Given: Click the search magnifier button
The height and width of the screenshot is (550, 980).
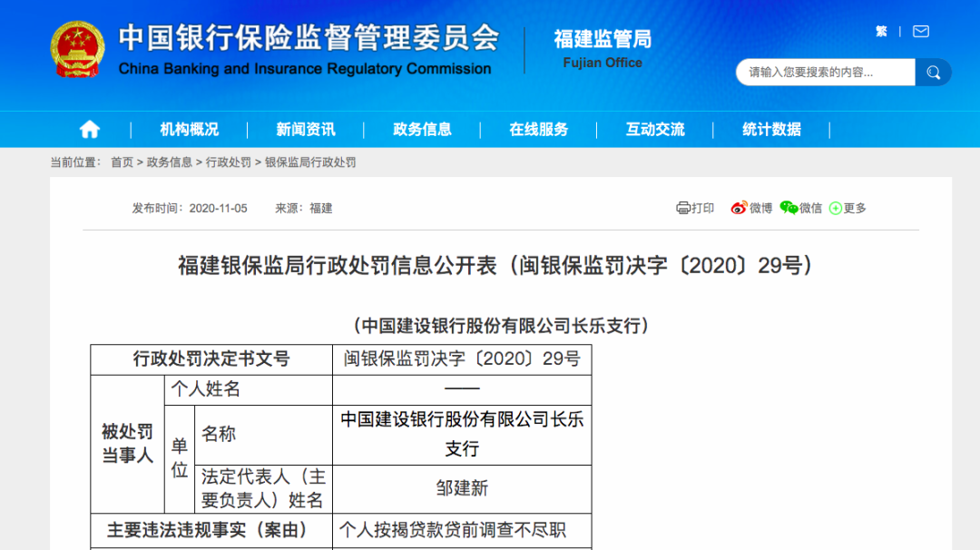Looking at the screenshot, I should (x=933, y=73).
